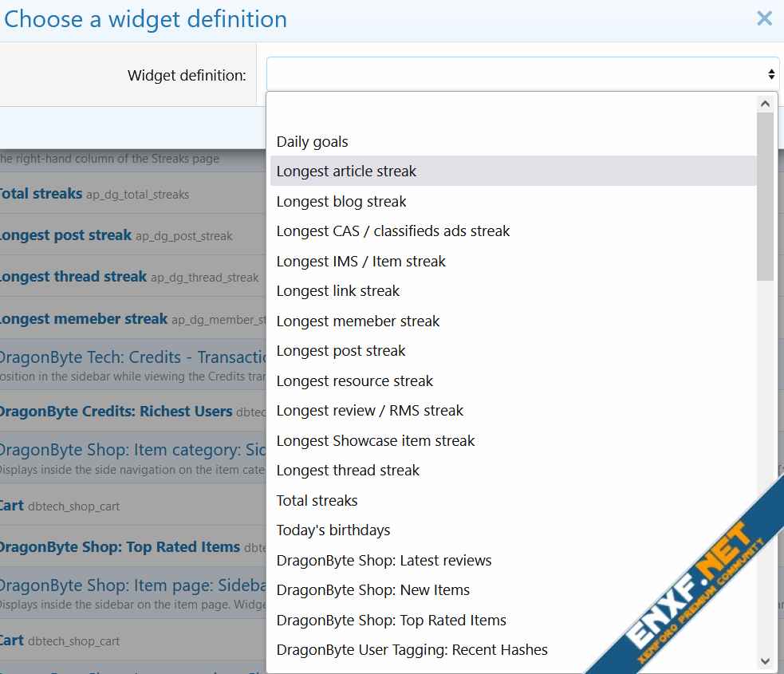Select DragonByte User Tagging: Recent Hashes
This screenshot has height=674, width=784.
tap(412, 650)
